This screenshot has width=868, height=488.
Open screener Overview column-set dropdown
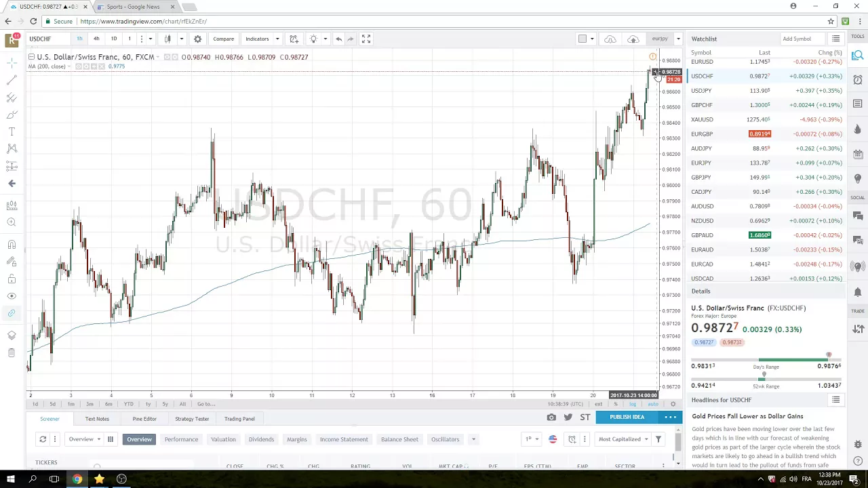pyautogui.click(x=84, y=439)
